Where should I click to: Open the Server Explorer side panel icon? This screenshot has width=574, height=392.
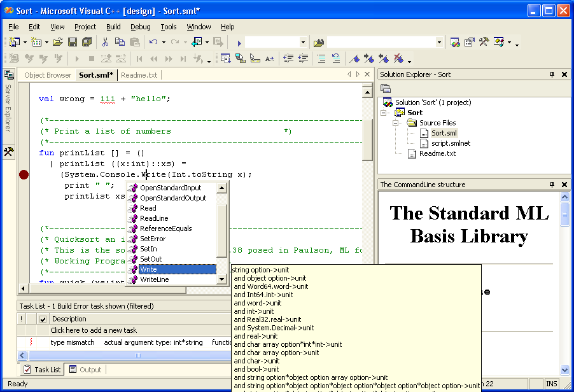pyautogui.click(x=8, y=74)
